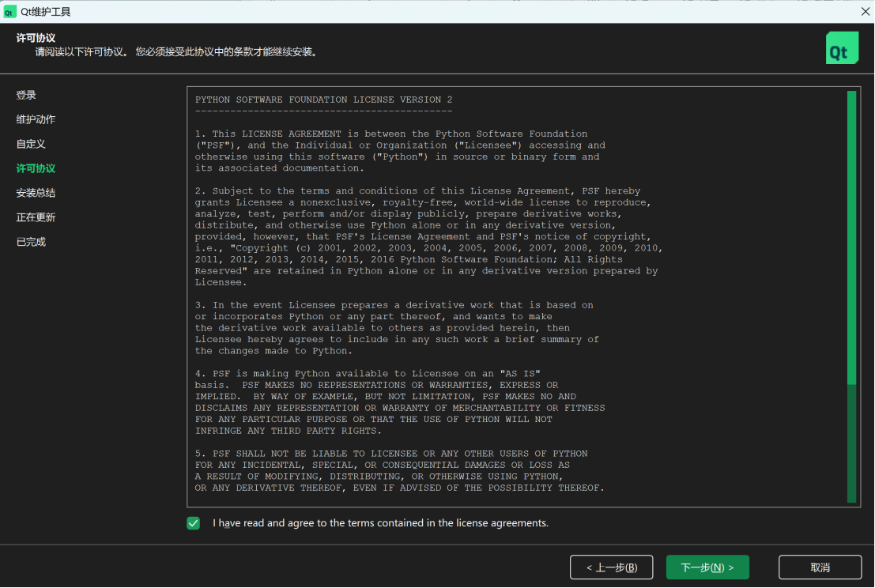
Task: Uncheck the license agreement acceptance checkbox
Action: (x=193, y=523)
